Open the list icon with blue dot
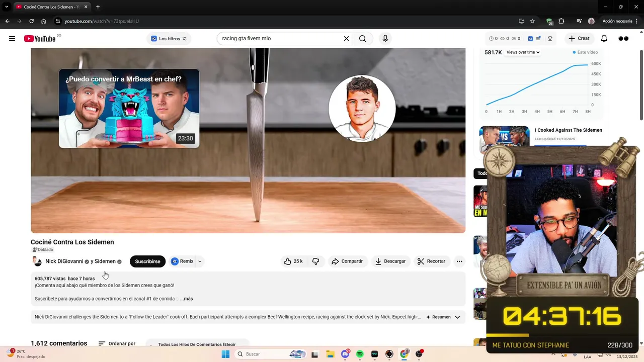644x362 pixels. click(x=538, y=39)
